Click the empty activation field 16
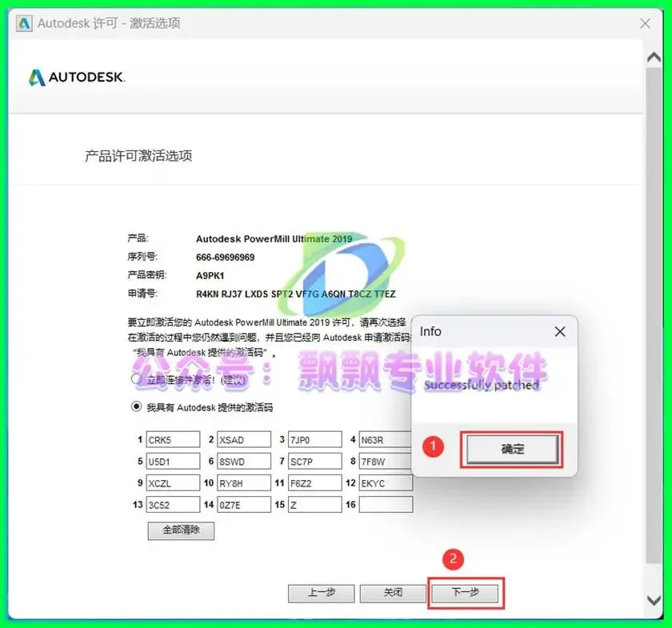672x628 pixels. coord(386,505)
